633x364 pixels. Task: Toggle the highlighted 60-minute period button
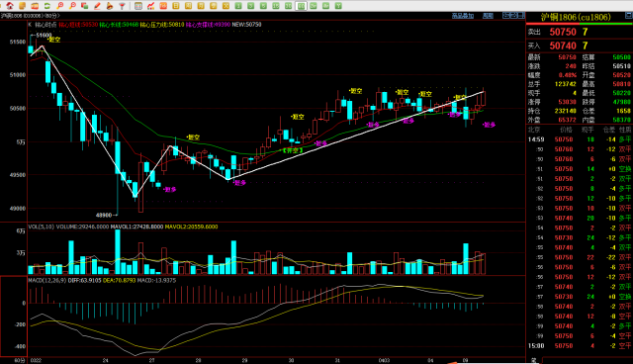301,6
